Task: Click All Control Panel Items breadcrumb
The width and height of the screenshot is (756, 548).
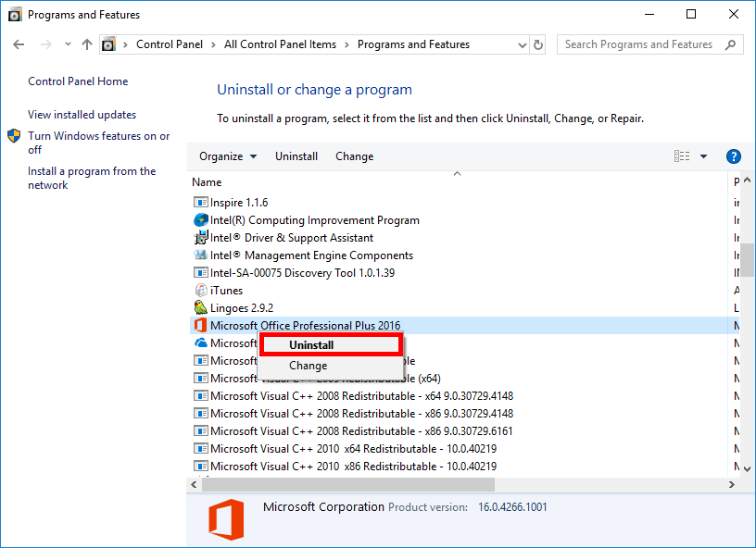Action: coord(280,44)
